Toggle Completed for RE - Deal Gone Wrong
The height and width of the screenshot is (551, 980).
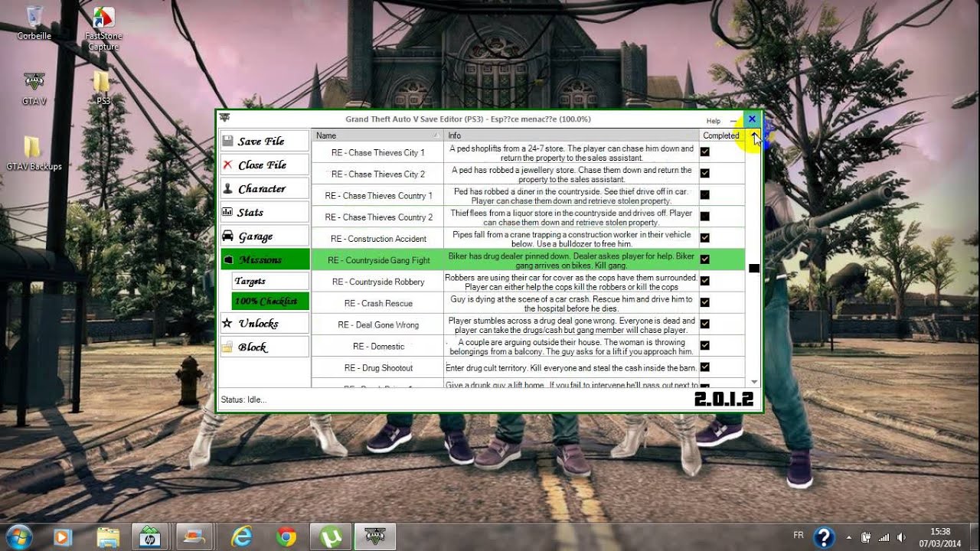pyautogui.click(x=704, y=324)
